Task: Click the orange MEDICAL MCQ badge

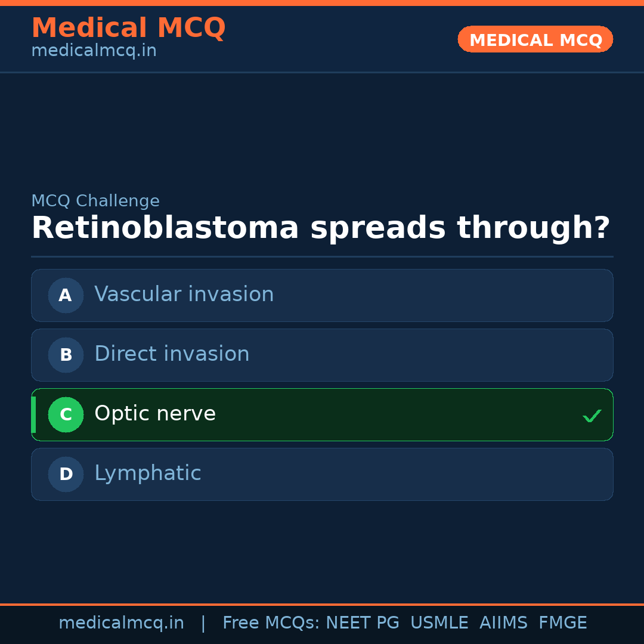Action: click(535, 39)
